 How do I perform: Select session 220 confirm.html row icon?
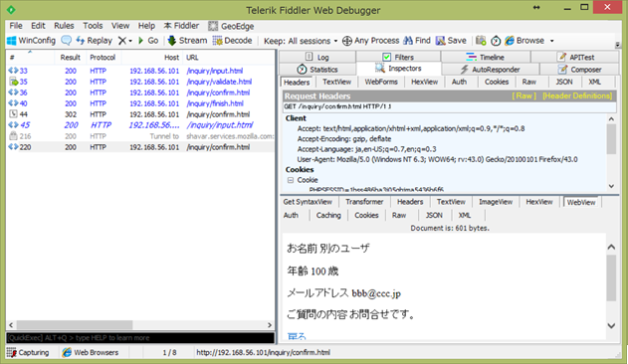(13, 147)
